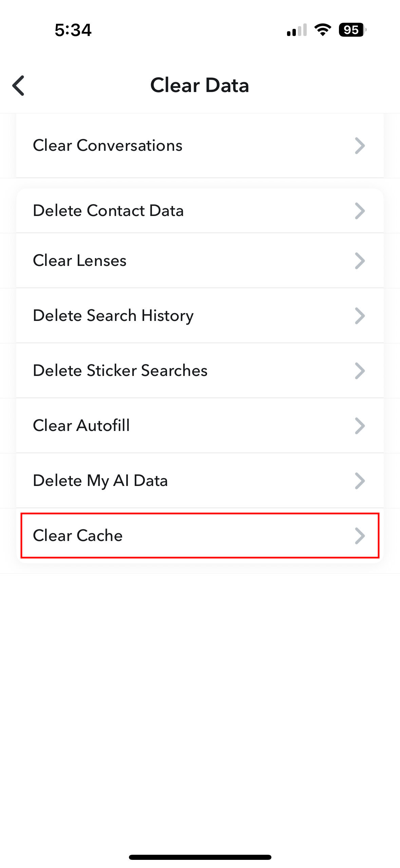Click the Clear Data title
The width and height of the screenshot is (400, 868).
click(x=200, y=85)
